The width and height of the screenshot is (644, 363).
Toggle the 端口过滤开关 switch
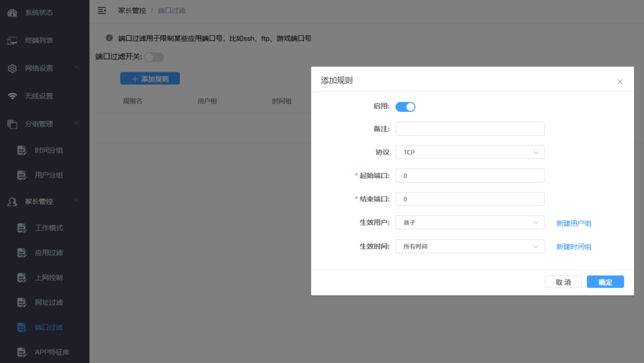click(154, 57)
